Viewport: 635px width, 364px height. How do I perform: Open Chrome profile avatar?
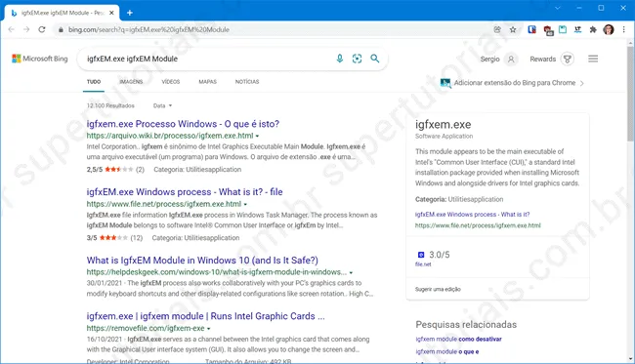609,29
